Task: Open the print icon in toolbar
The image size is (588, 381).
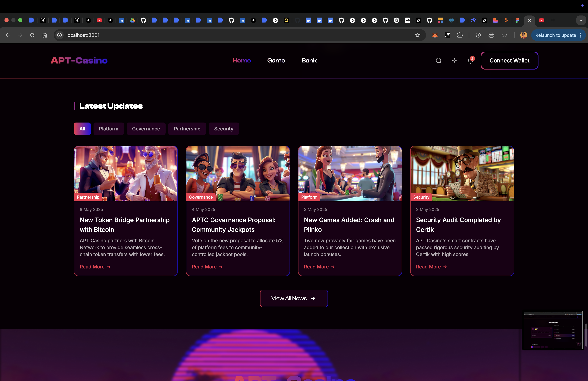Action: 491,35
